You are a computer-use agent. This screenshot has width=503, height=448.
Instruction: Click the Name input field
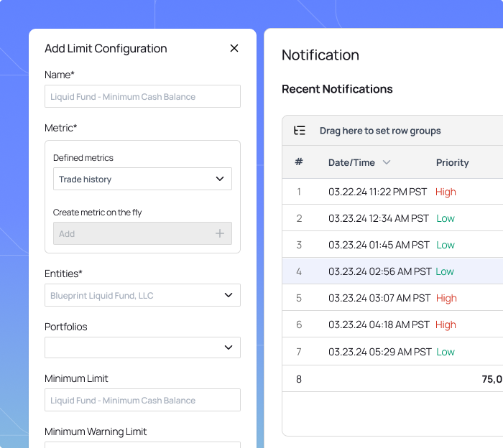pyautogui.click(x=142, y=96)
